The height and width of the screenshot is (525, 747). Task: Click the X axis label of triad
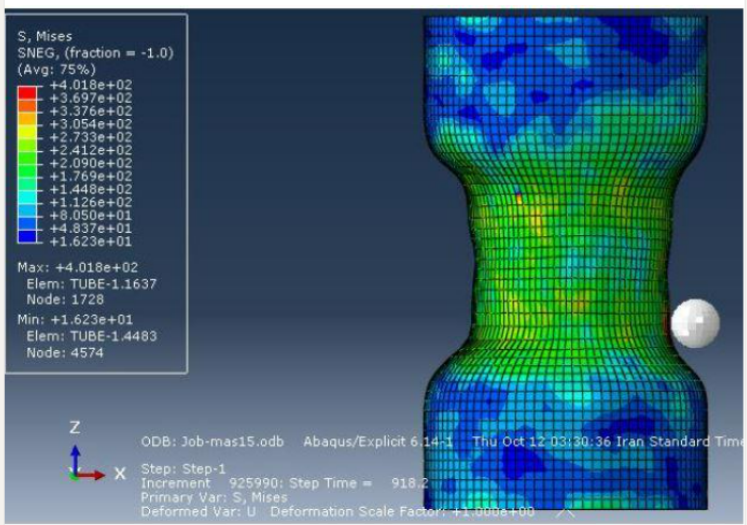pos(120,474)
